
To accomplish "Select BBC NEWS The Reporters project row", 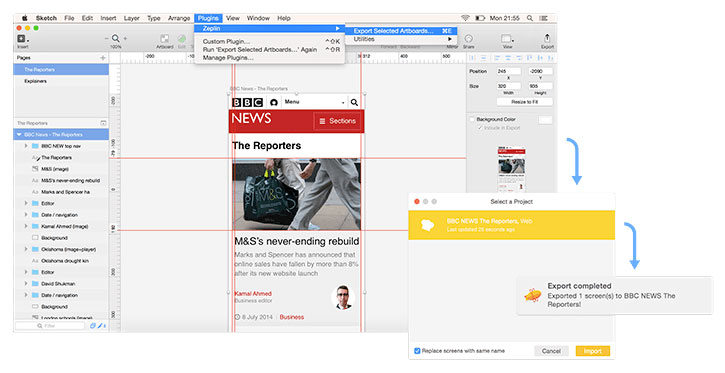I will (511, 225).
